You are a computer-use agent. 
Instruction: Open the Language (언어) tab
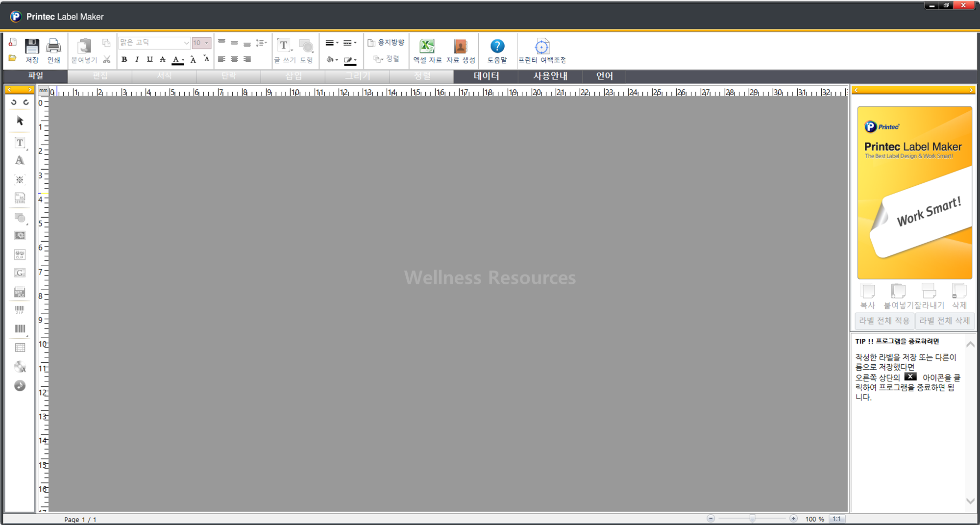pos(604,76)
